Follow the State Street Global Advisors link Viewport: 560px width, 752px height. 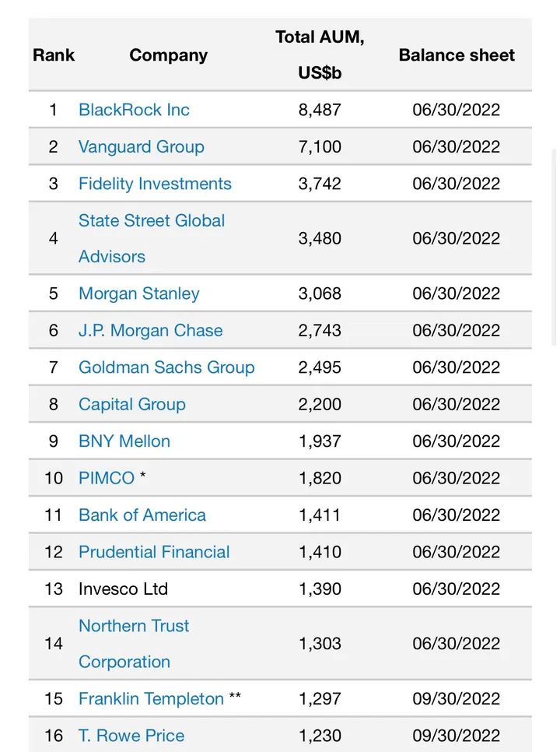click(151, 221)
